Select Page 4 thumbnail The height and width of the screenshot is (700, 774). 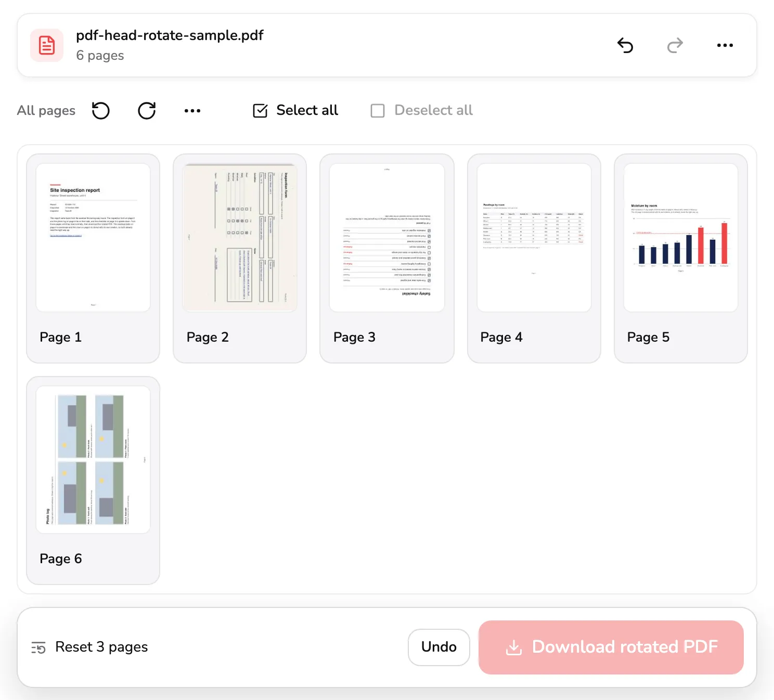(534, 238)
